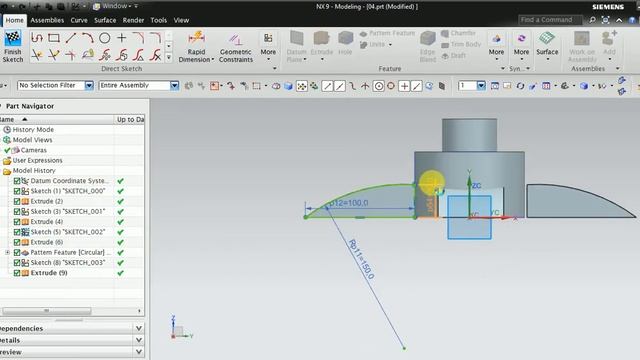Select the Pattern Curve tool
The width and height of the screenshot is (640, 360).
104,54
